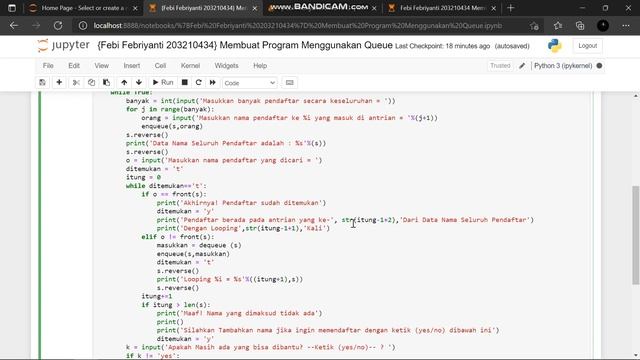Switch to the Home Page browser tab

(84, 8)
